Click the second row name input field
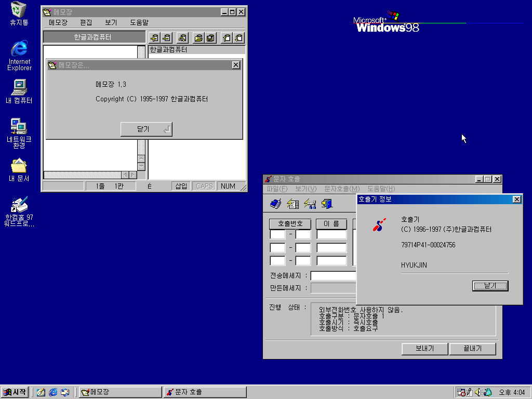Viewport: 532px width, 399px height. 331,248
